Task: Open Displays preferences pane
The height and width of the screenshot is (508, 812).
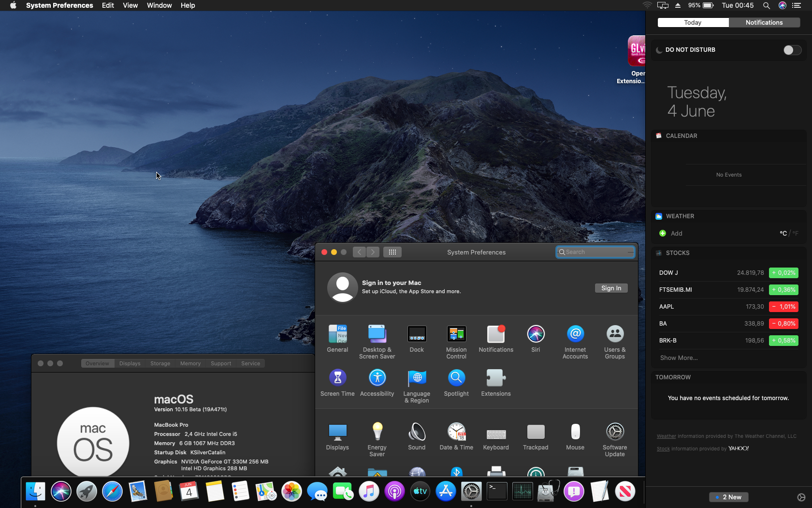Action: click(x=337, y=436)
